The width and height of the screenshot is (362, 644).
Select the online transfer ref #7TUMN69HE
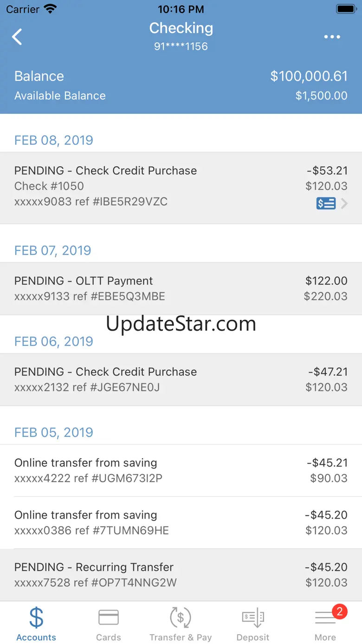(181, 522)
